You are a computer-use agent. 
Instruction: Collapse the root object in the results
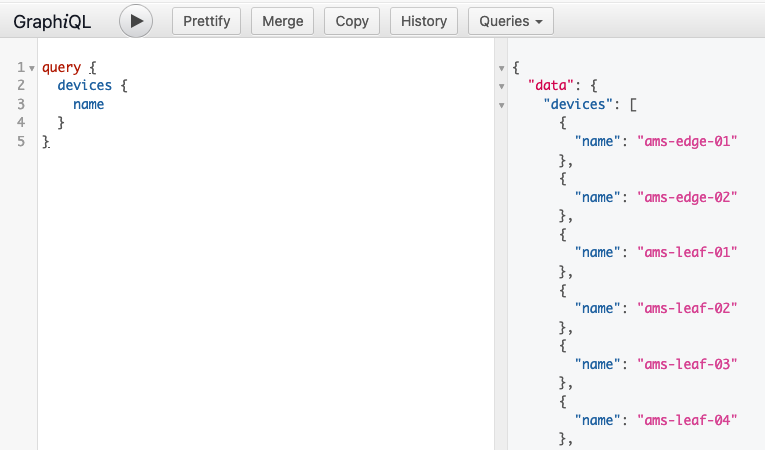point(502,68)
